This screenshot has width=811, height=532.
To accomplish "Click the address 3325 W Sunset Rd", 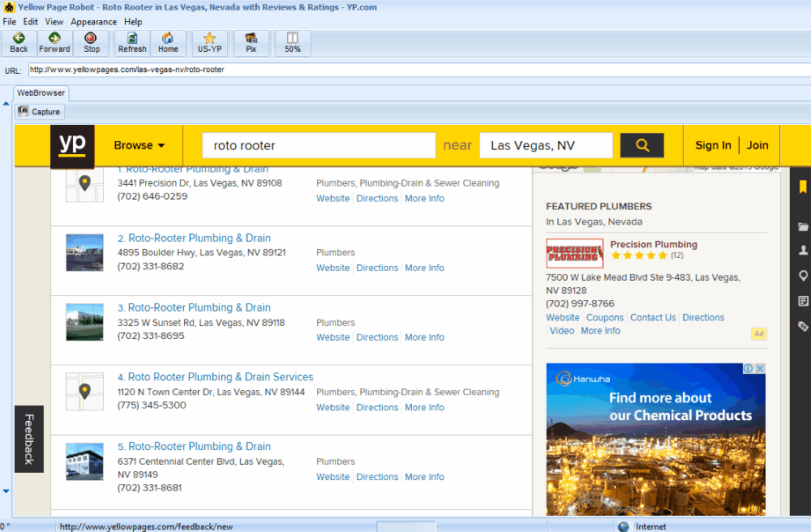I will [201, 323].
